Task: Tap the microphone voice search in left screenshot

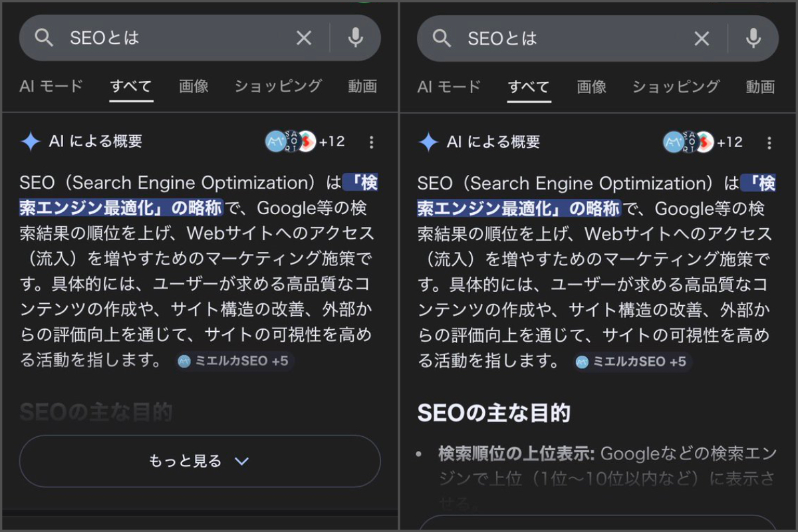Action: (356, 38)
